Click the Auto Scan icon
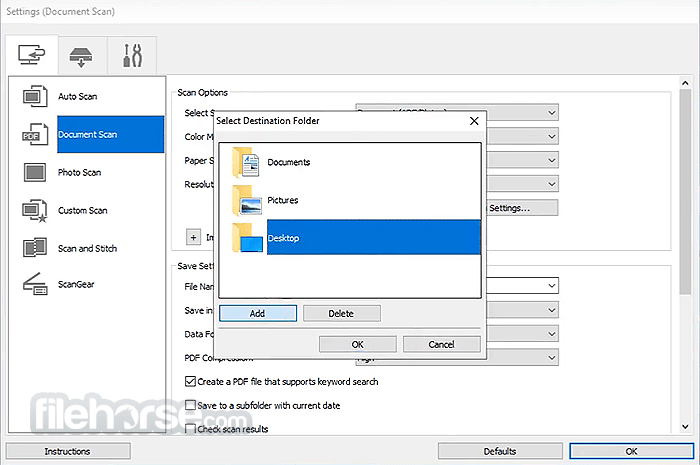This screenshot has height=465, width=700. 35,96
